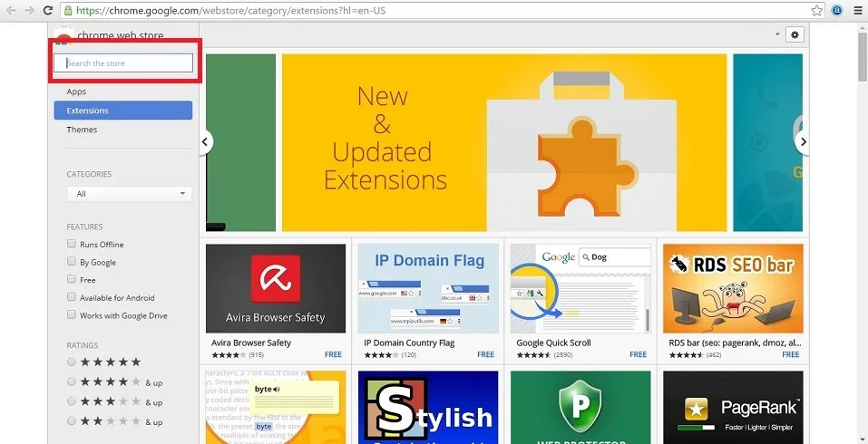Open the PageRank extension thumbnail
868x444 pixels.
click(733, 408)
